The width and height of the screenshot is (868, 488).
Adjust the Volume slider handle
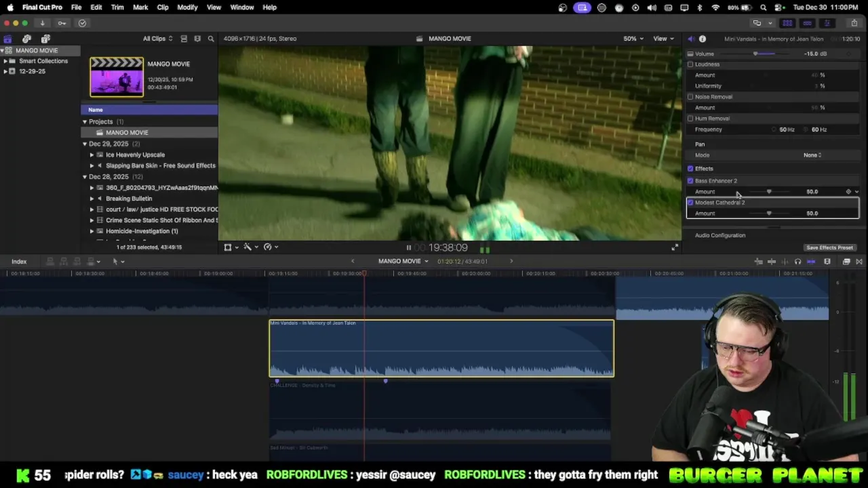(x=755, y=54)
